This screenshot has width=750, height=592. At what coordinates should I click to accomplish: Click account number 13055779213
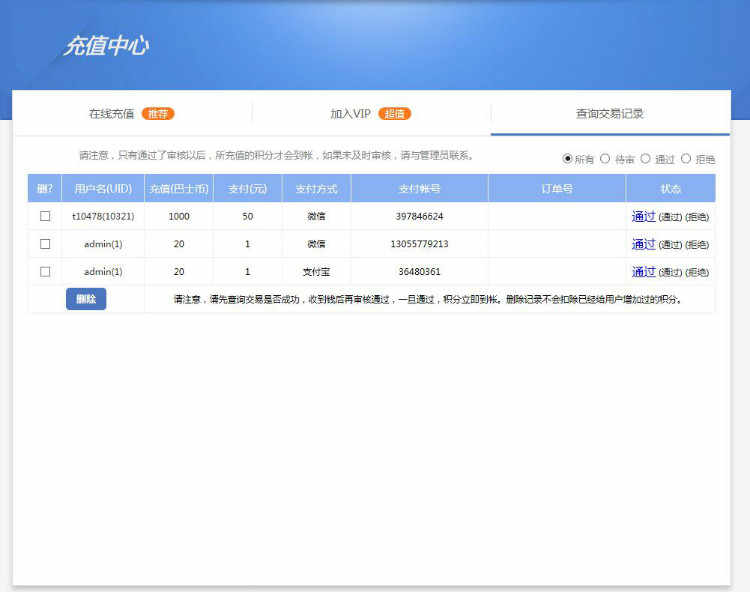click(x=419, y=244)
